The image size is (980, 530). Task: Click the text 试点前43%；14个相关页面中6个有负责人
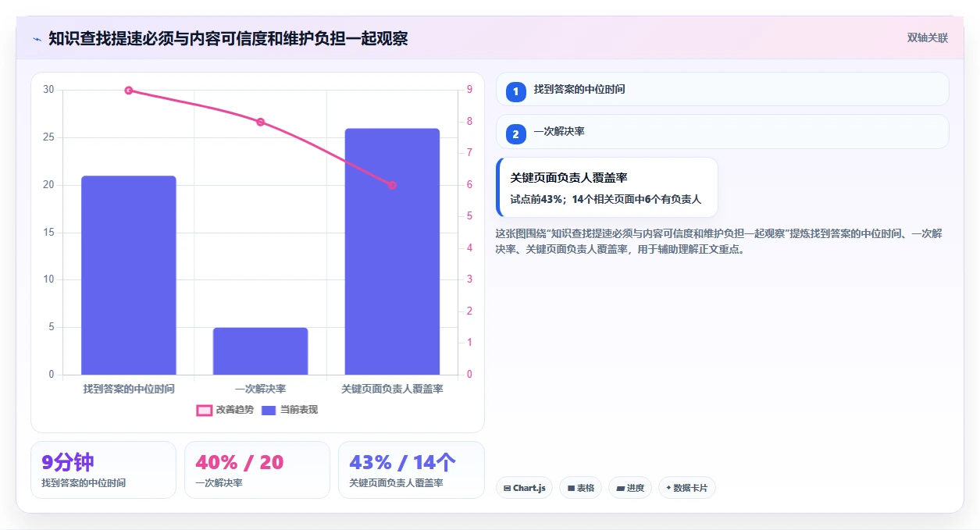605,199
